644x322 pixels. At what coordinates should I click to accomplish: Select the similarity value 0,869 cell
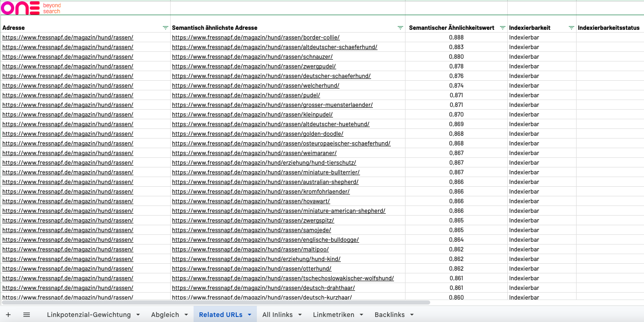pos(456,124)
